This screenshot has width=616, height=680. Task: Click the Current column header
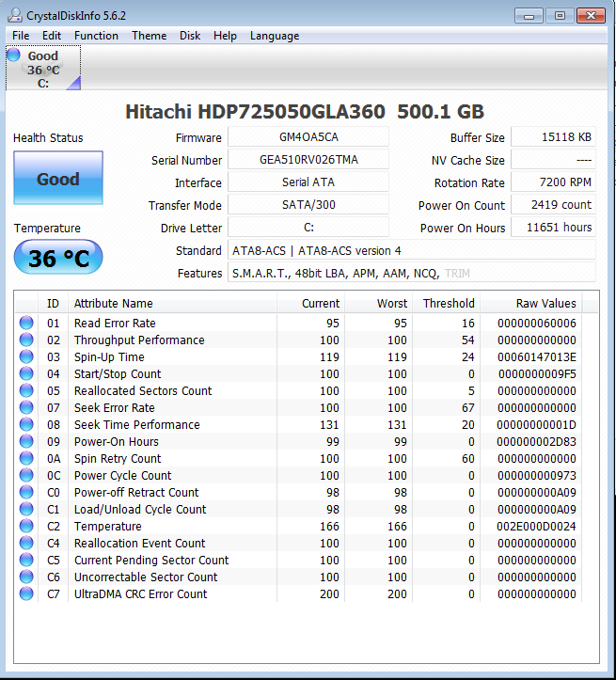(x=310, y=303)
